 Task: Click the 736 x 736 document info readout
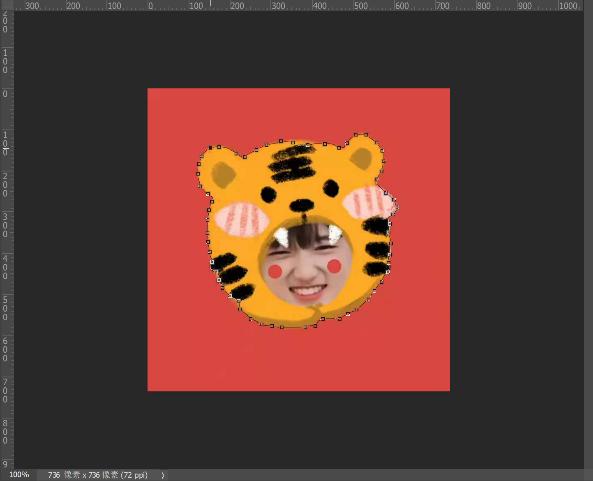[x=98, y=475]
